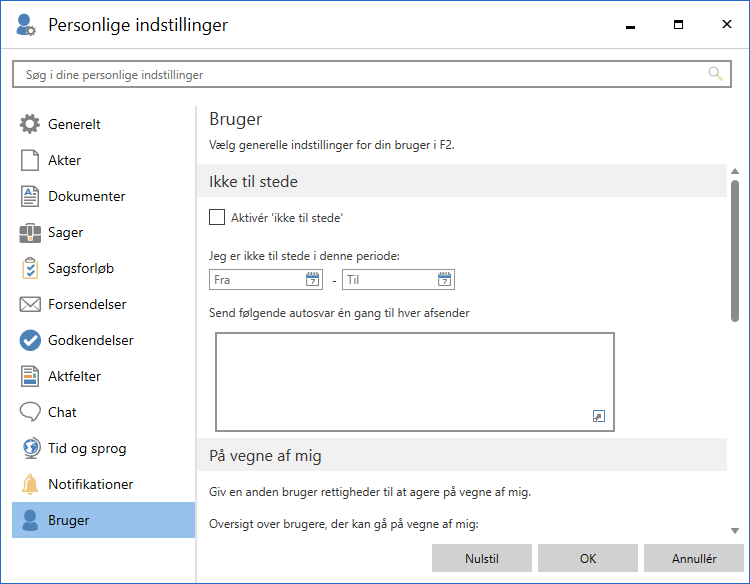Screen dimensions: 750x584
Task: Click the scrollbar down arrow
Action: [735, 531]
